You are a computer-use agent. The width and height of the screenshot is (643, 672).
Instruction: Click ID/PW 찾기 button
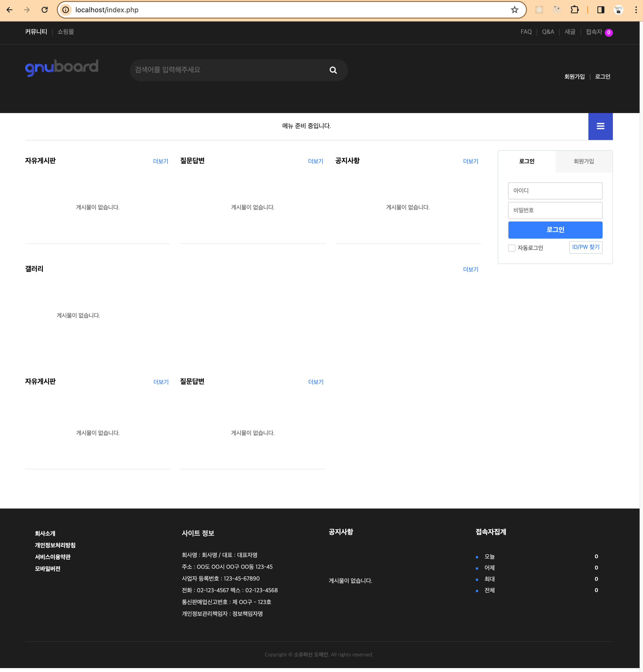coord(585,247)
